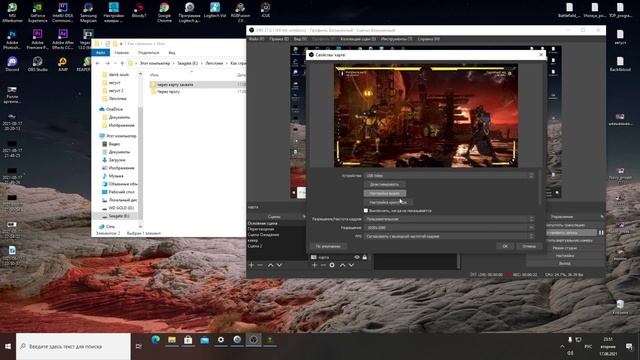Open MSI Afterburner desktop shortcut

click(12, 12)
